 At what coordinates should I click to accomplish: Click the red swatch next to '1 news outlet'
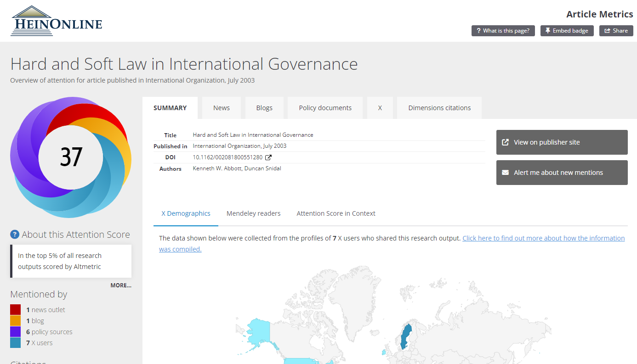pos(15,309)
